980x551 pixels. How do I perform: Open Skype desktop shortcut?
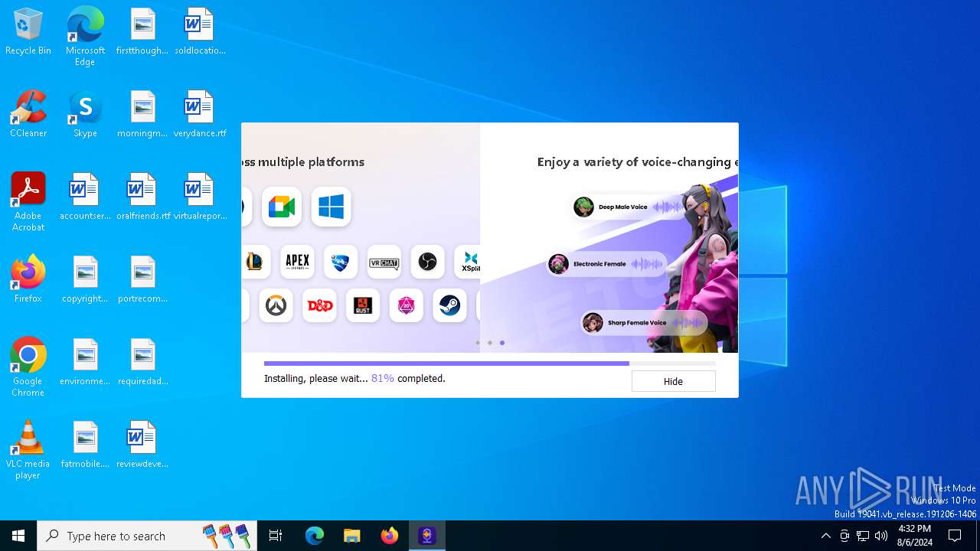(85, 115)
